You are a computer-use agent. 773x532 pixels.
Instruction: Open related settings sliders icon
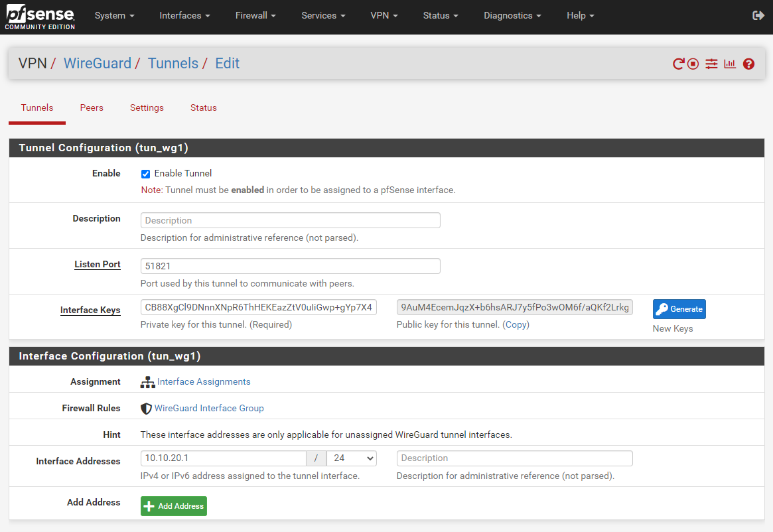click(x=711, y=64)
